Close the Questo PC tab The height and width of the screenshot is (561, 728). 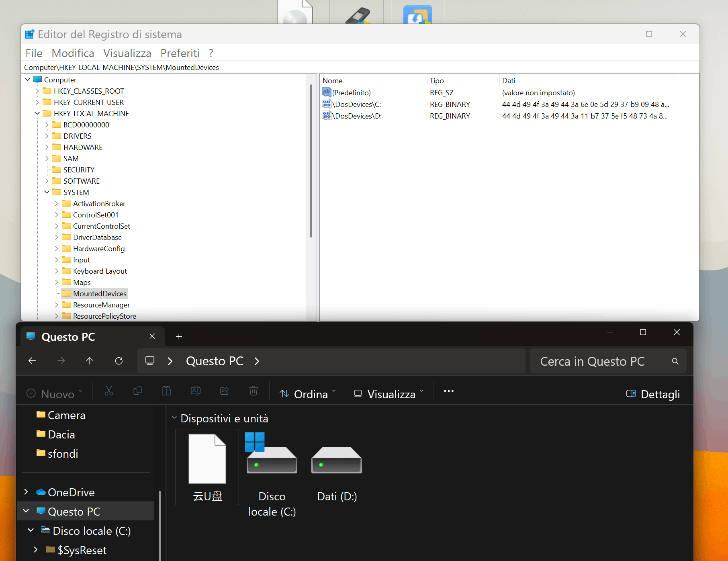(152, 336)
